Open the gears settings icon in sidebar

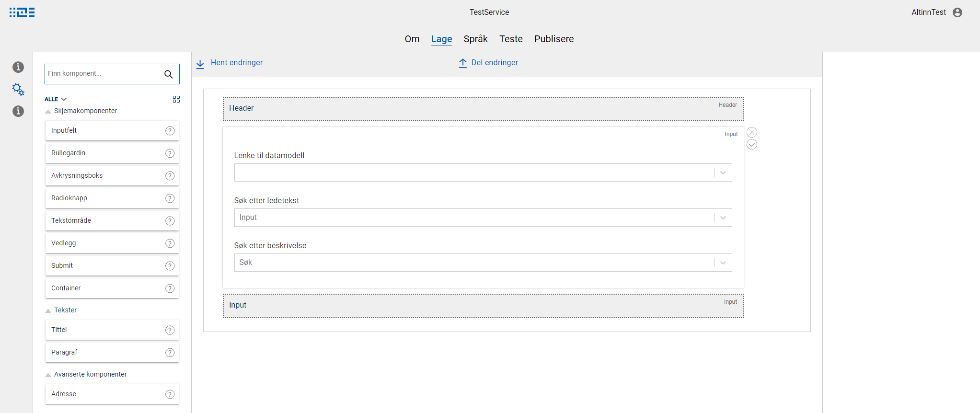(x=18, y=89)
